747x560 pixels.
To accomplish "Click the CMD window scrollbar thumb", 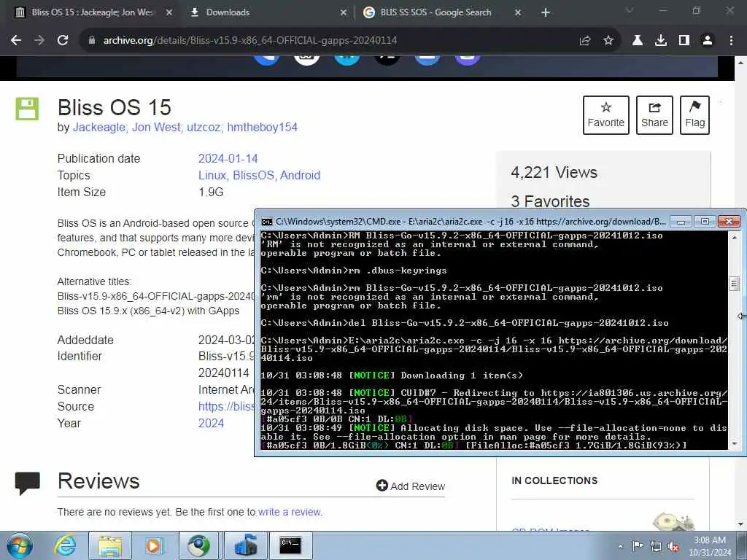I will pos(734,284).
